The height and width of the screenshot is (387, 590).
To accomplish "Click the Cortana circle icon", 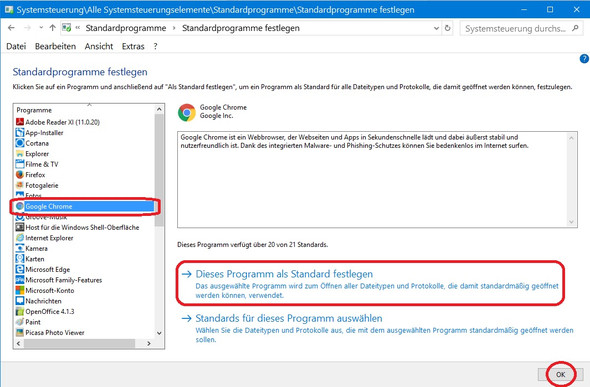I will pyautogui.click(x=20, y=143).
